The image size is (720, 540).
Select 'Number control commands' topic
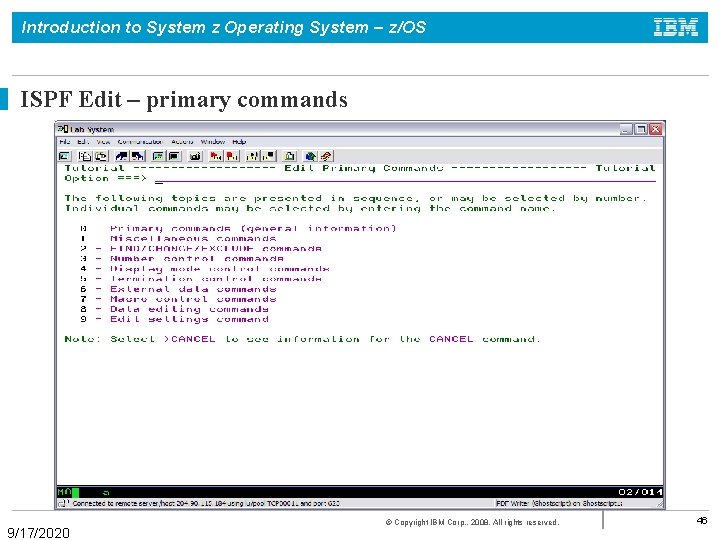(x=197, y=259)
